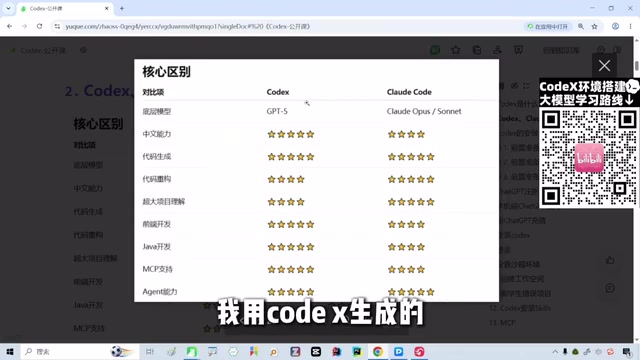This screenshot has height=360, width=640.
Task: Reload the page with the refresh icon
Action: tap(39, 26)
